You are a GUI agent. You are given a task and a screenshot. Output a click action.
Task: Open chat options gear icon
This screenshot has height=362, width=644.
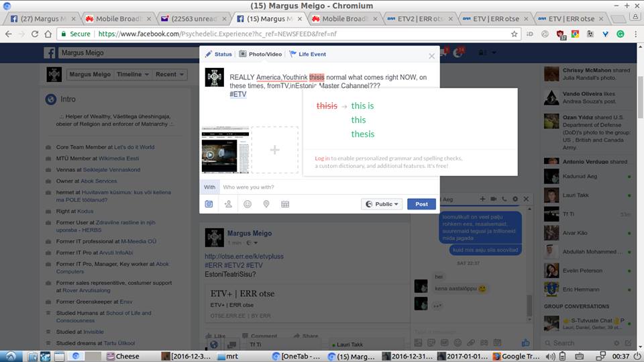point(515,199)
